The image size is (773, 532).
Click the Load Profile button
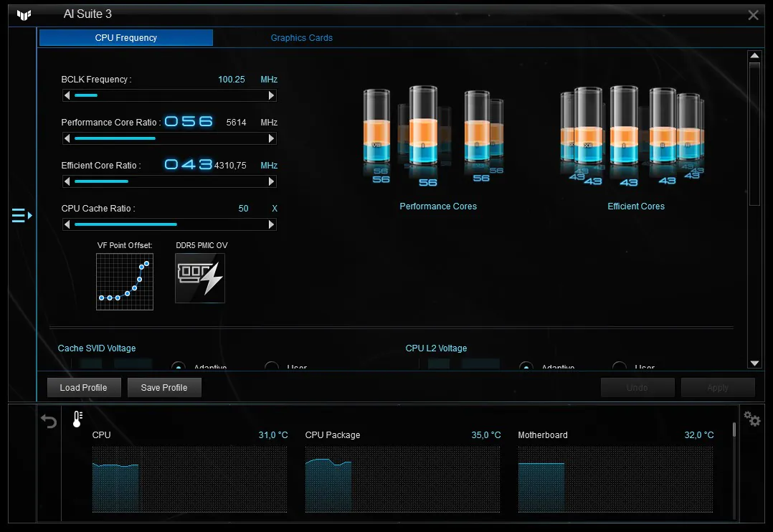[x=84, y=388]
